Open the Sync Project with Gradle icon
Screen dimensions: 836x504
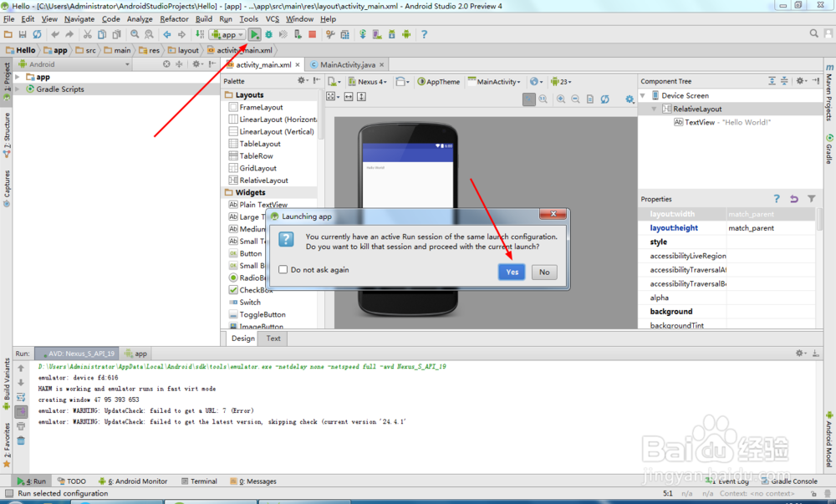coord(363,34)
